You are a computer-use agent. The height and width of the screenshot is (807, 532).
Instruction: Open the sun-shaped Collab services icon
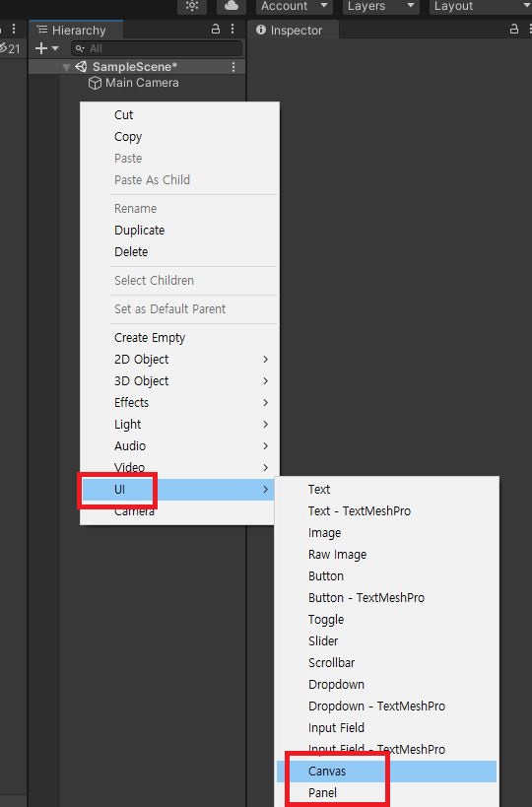192,6
